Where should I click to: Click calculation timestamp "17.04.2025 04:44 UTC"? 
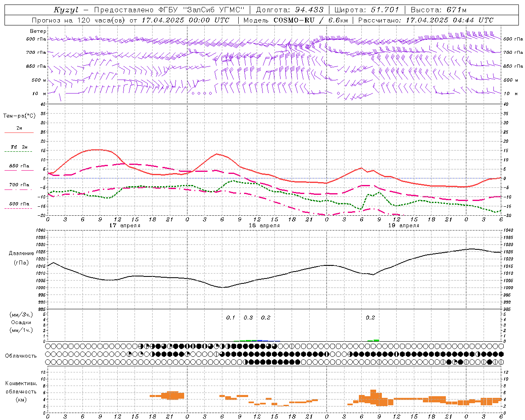pos(450,20)
